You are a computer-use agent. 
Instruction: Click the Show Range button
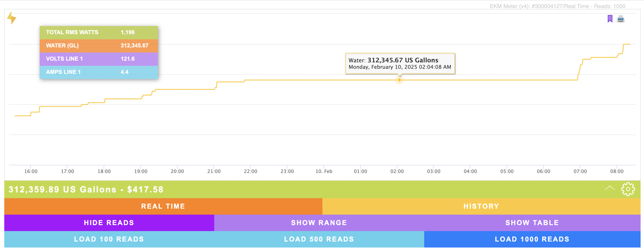[319, 223]
